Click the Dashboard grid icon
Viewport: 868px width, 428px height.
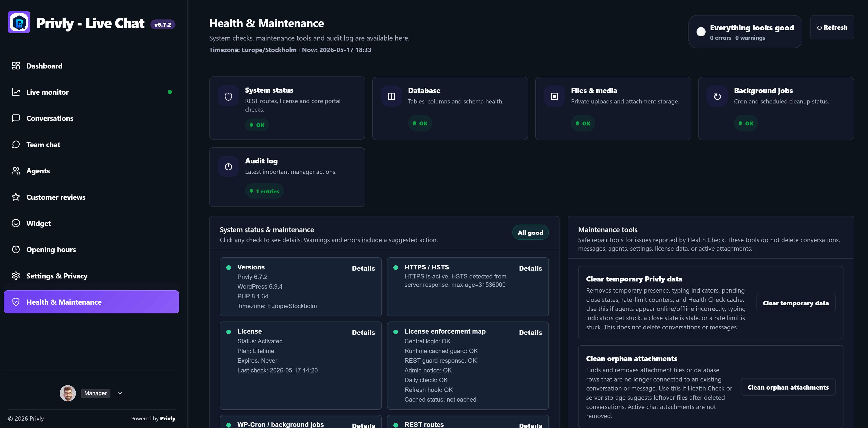tap(16, 66)
